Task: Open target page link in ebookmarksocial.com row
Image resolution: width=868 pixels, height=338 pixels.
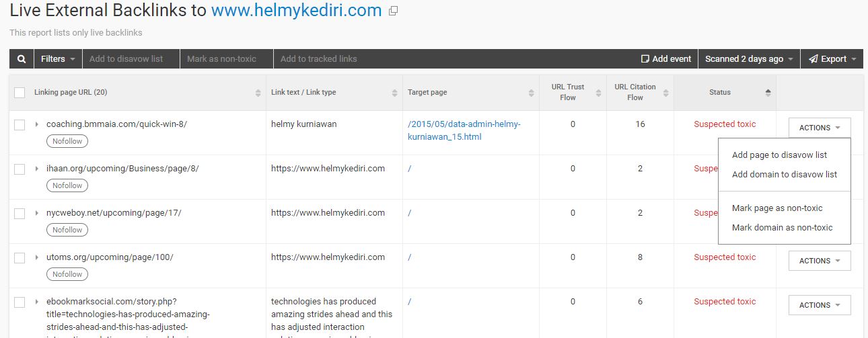Action: pos(409,302)
